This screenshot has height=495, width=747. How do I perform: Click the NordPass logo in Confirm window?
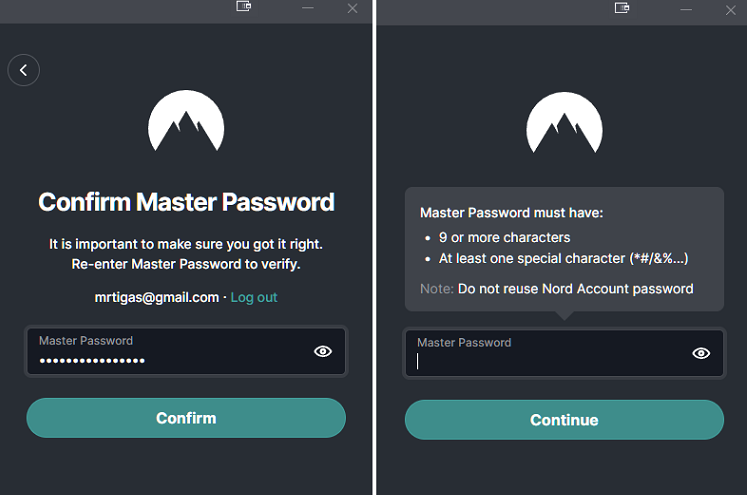186,121
